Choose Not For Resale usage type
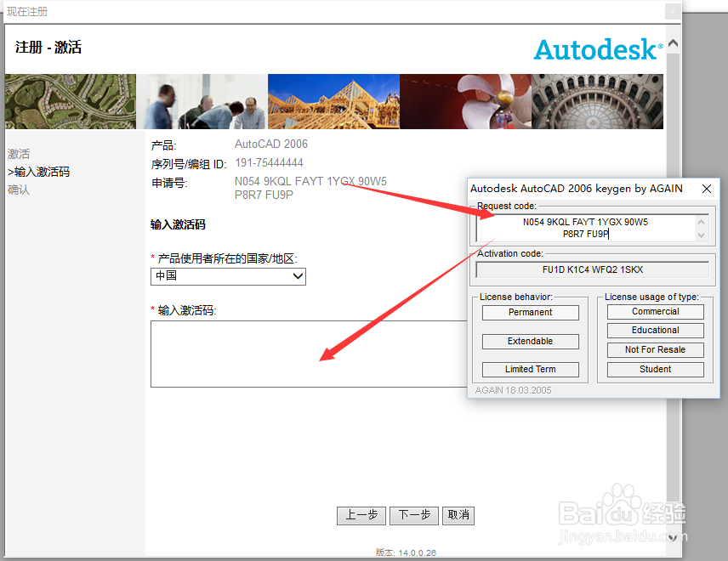 [655, 349]
